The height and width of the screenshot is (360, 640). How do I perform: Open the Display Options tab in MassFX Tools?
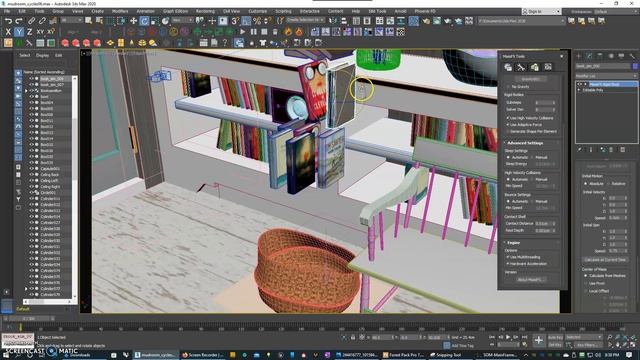548,67
